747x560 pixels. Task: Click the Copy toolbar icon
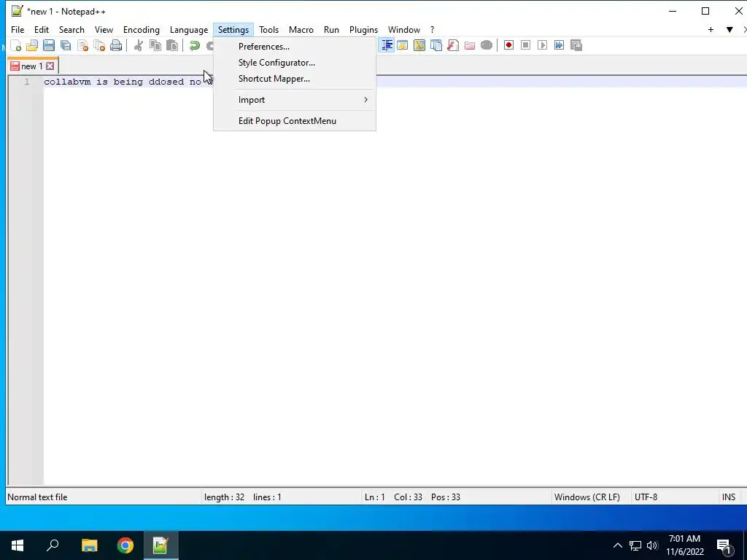tap(155, 45)
